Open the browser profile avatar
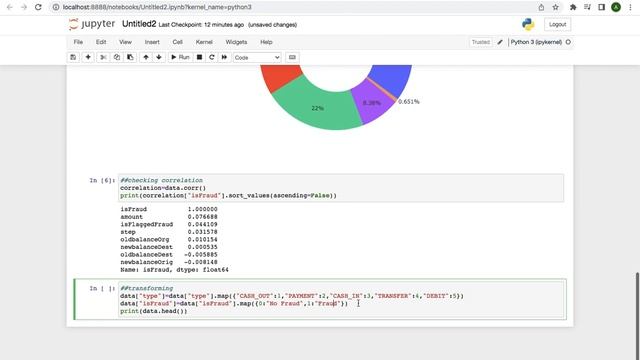 [x=616, y=7]
